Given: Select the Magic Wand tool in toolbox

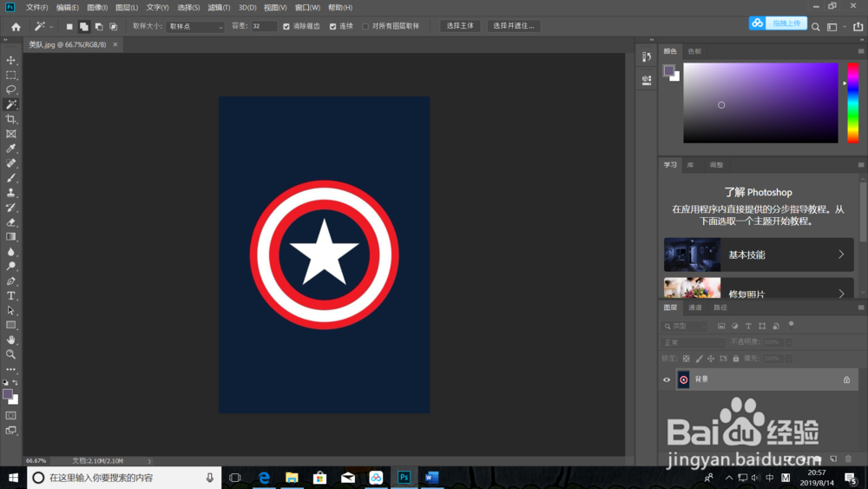Looking at the screenshot, I should coord(10,104).
